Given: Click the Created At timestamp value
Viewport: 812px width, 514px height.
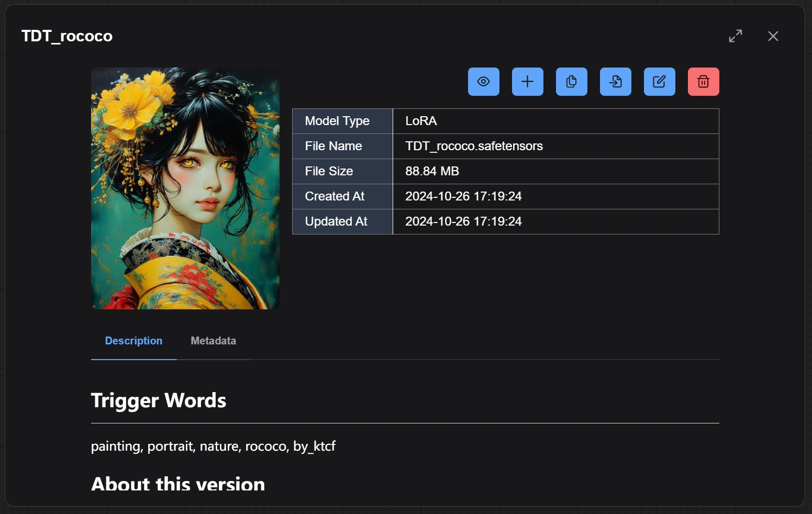Looking at the screenshot, I should click(x=463, y=196).
